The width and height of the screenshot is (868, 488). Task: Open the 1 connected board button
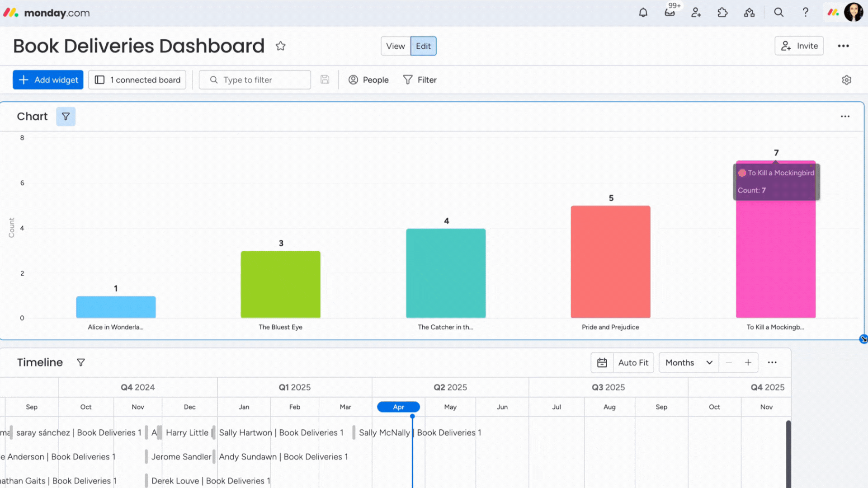(x=137, y=80)
